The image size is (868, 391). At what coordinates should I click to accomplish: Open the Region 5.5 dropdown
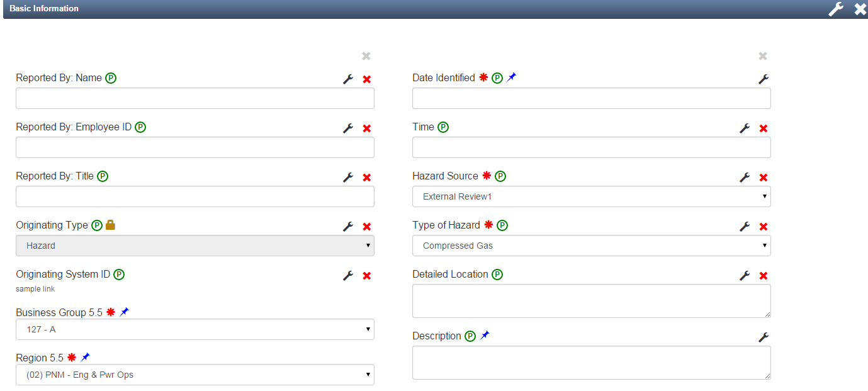pos(195,375)
